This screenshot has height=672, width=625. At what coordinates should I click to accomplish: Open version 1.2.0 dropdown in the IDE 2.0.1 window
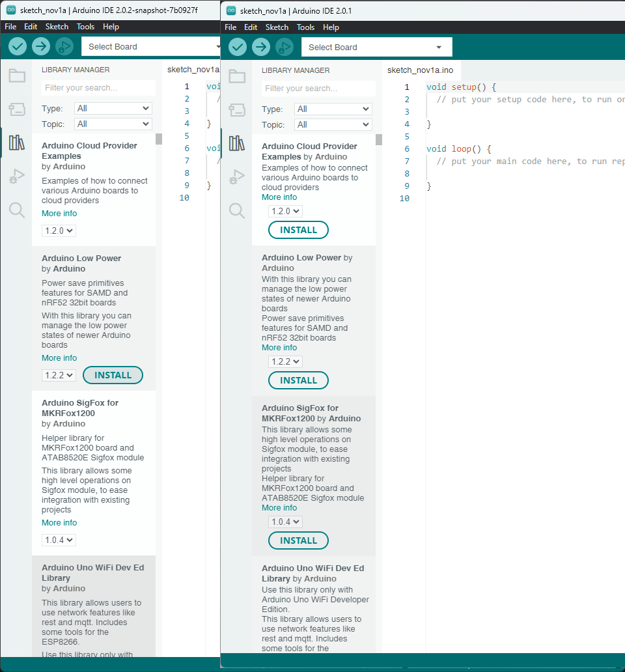pyautogui.click(x=285, y=211)
